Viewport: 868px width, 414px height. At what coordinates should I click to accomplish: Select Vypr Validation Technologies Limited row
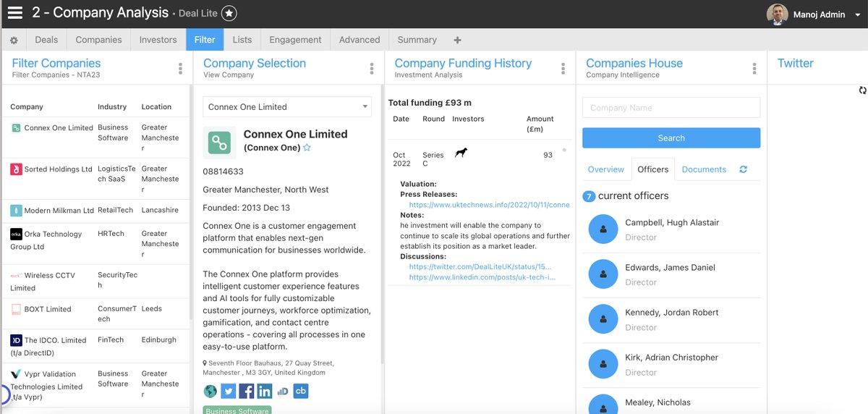point(95,386)
